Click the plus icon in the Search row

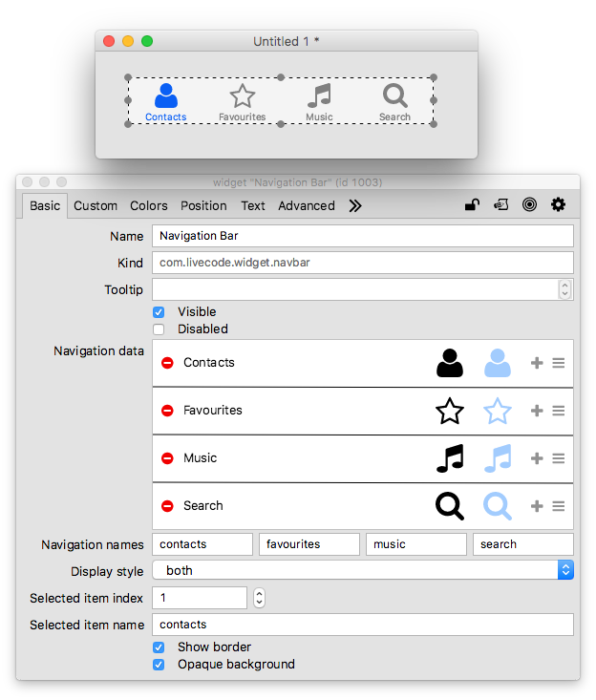(x=537, y=506)
